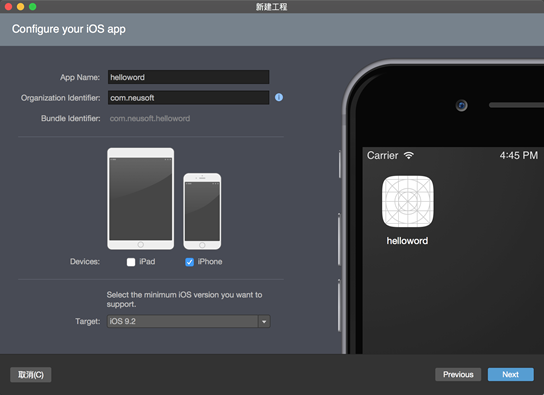
Task: Go back with the Previous button
Action: (x=458, y=375)
